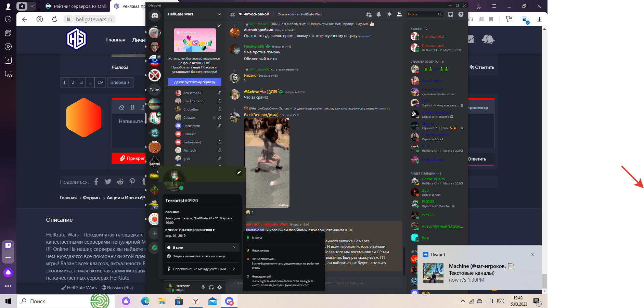Open Sunrise server icon in server list
This screenshot has height=308, width=644.
click(x=155, y=219)
